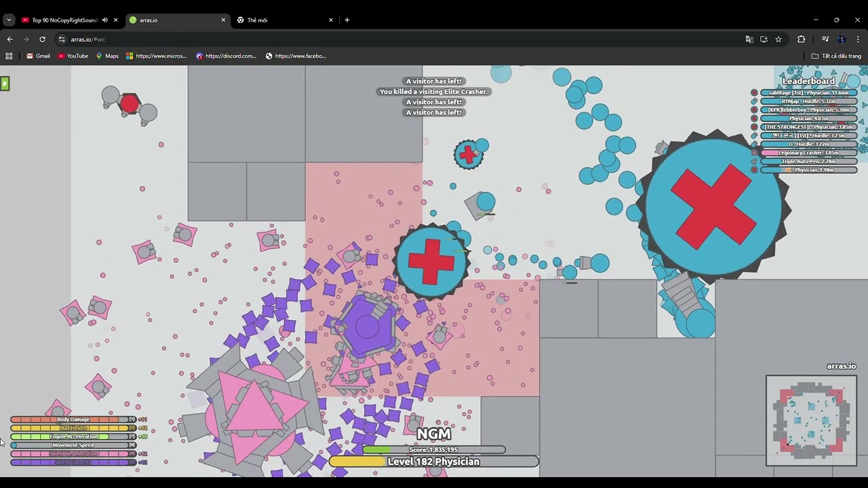Open the YouTube bookmark
The image size is (868, 488).
point(73,56)
